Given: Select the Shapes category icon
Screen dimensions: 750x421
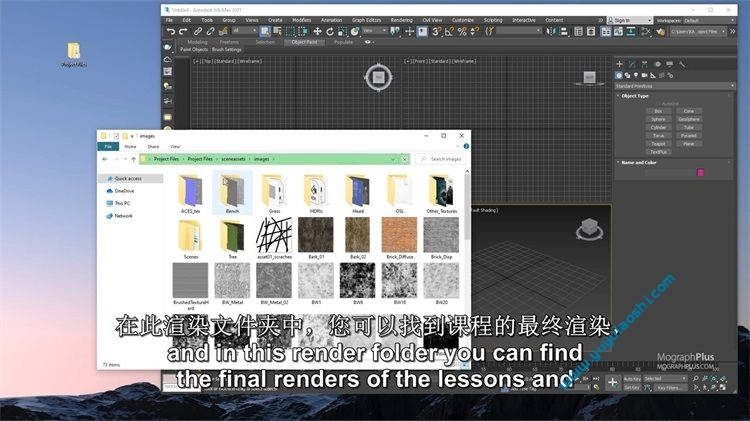Looking at the screenshot, I should coord(627,76).
